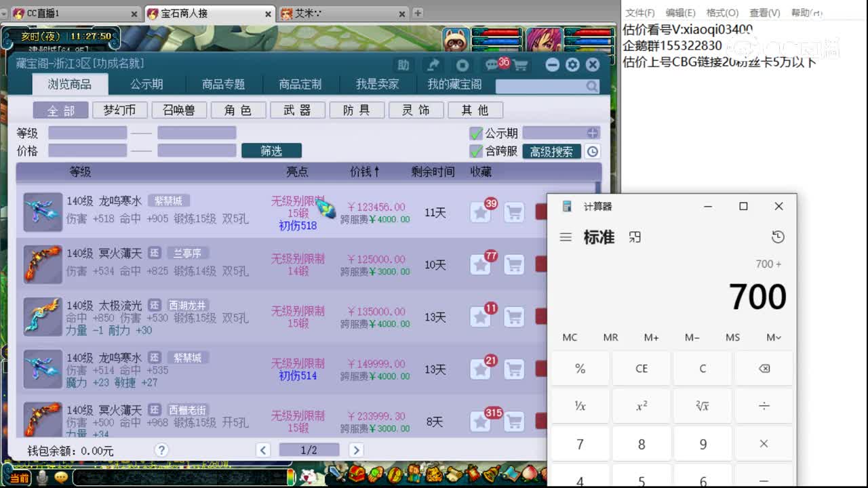Open search history clock icon beside 高级搜索
868x488 pixels.
(593, 152)
